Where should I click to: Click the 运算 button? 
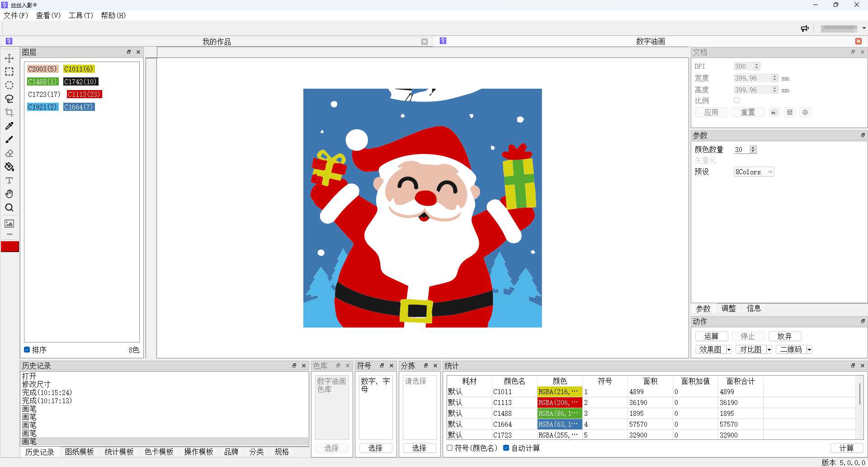711,336
